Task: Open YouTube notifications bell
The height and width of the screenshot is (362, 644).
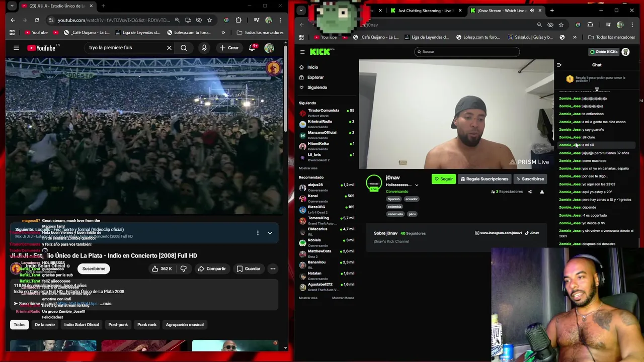Action: click(252, 48)
